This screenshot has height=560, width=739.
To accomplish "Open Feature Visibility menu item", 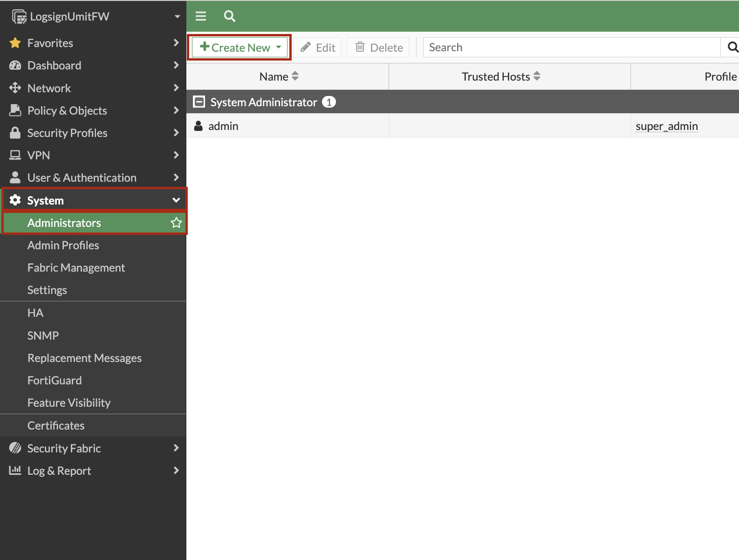I will pyautogui.click(x=93, y=403).
